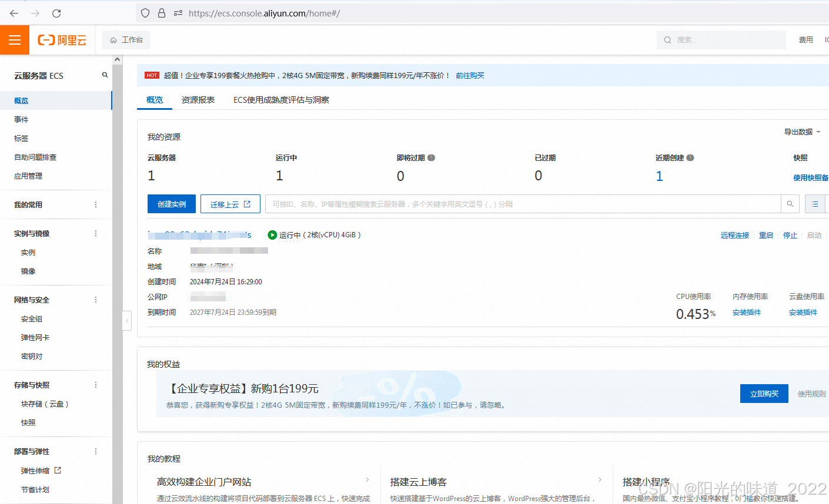Open 安全组 in the sidebar
The width and height of the screenshot is (829, 504).
coord(32,319)
